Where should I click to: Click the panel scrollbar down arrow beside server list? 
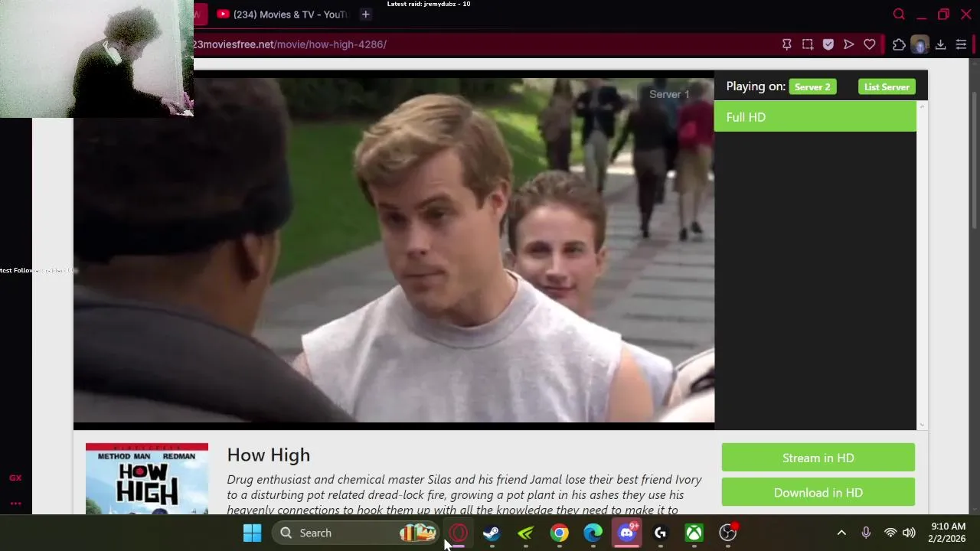(922, 425)
